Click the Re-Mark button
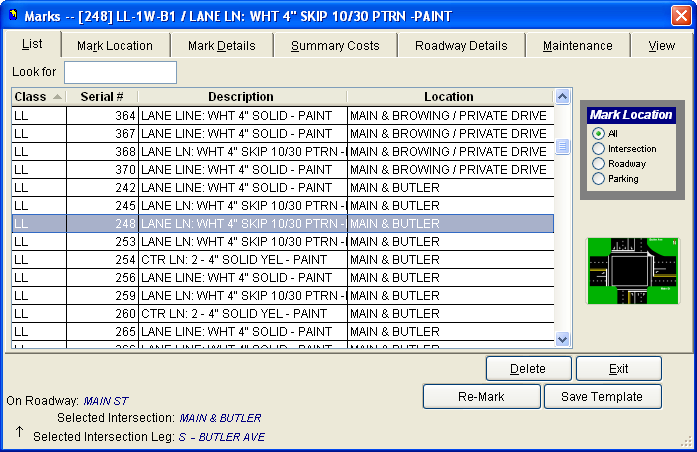The image size is (697, 452). click(481, 396)
